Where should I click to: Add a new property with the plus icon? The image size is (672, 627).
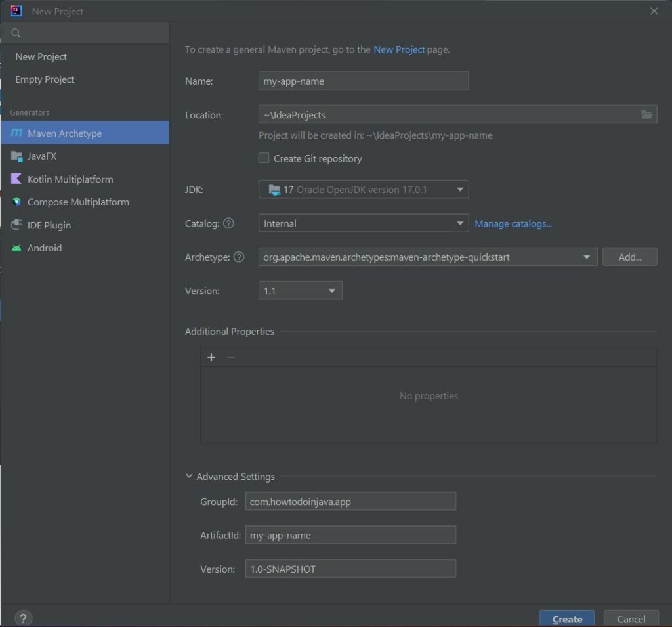click(211, 357)
